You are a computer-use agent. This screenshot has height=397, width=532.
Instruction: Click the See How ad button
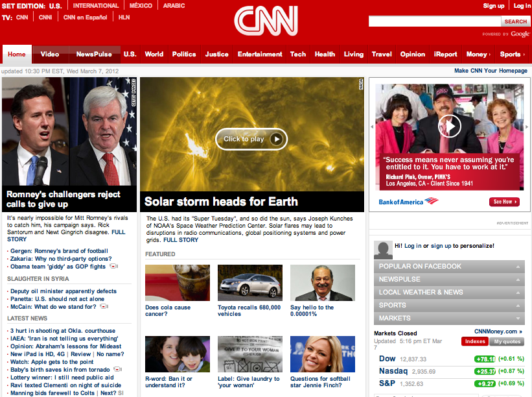tap(505, 202)
